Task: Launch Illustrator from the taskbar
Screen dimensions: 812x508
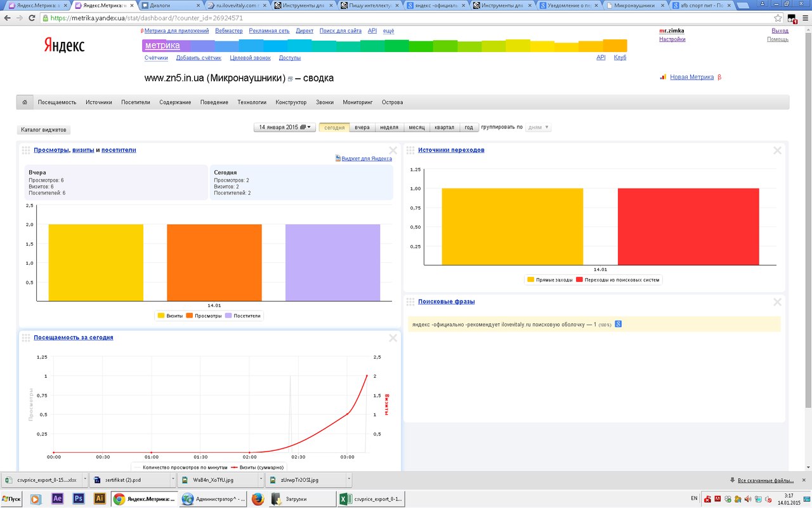Action: pyautogui.click(x=100, y=499)
